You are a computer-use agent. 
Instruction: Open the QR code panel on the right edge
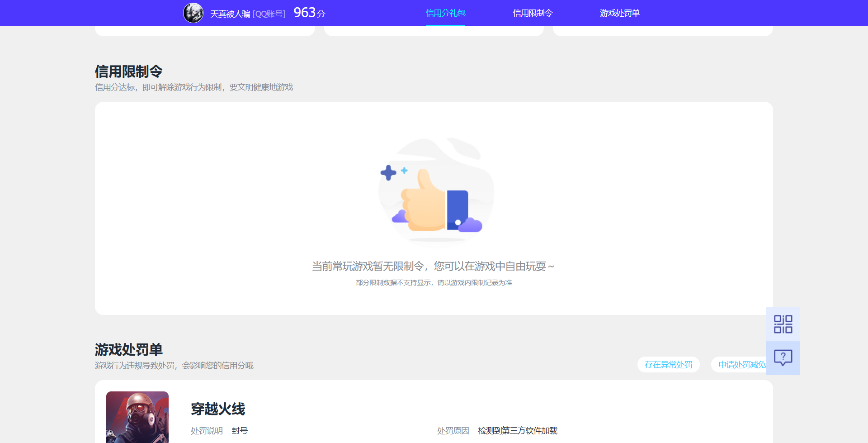tap(783, 324)
